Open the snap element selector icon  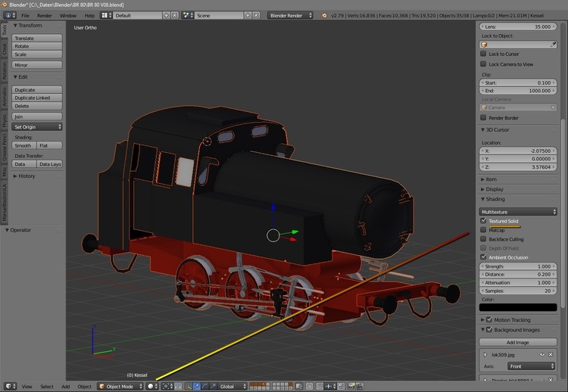click(330, 386)
